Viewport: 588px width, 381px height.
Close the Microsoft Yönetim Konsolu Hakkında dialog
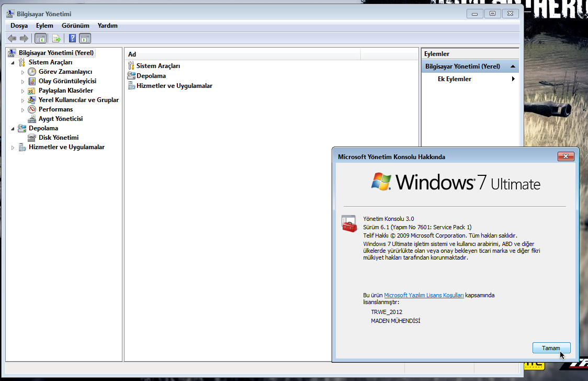click(566, 156)
